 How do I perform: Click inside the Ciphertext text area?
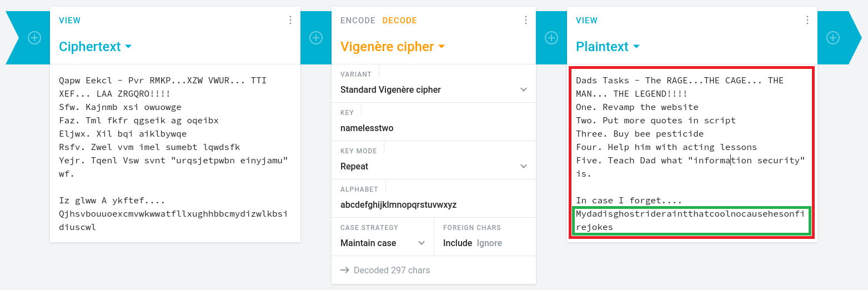click(x=175, y=154)
